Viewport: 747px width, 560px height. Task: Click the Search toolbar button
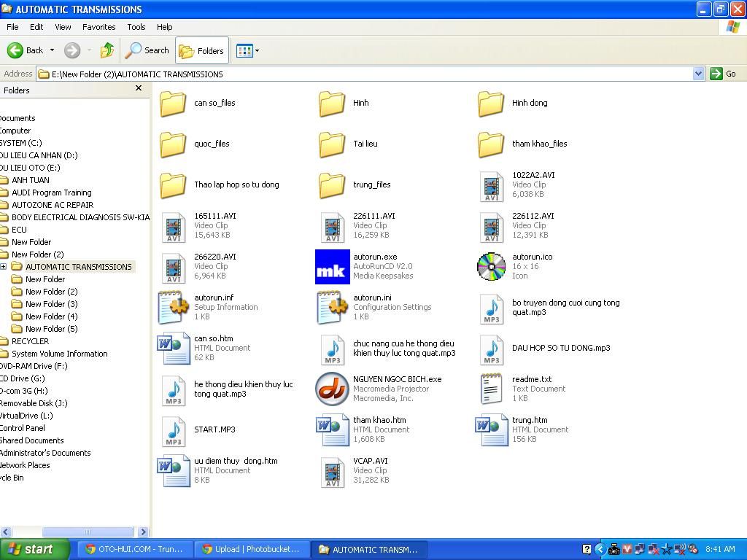(x=147, y=50)
